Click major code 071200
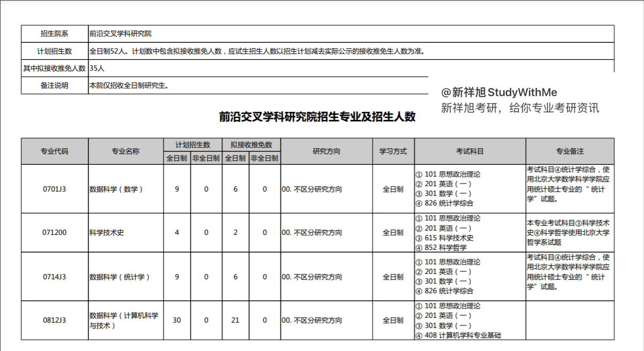The width and height of the screenshot is (644, 351). tap(55, 233)
